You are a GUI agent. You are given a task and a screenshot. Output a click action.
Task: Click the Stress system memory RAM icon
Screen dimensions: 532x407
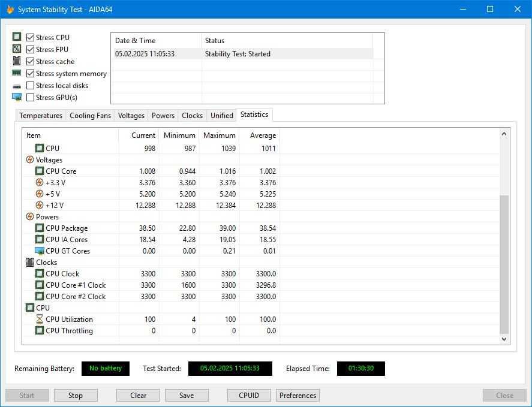click(x=17, y=73)
